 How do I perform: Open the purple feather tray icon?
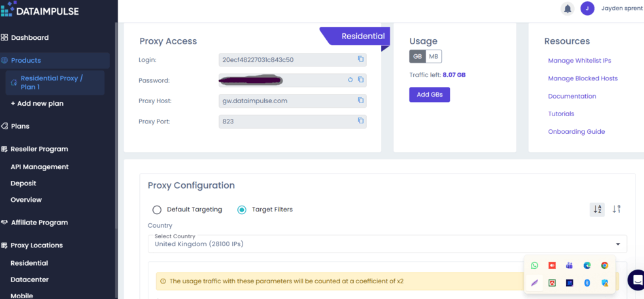[534, 283]
